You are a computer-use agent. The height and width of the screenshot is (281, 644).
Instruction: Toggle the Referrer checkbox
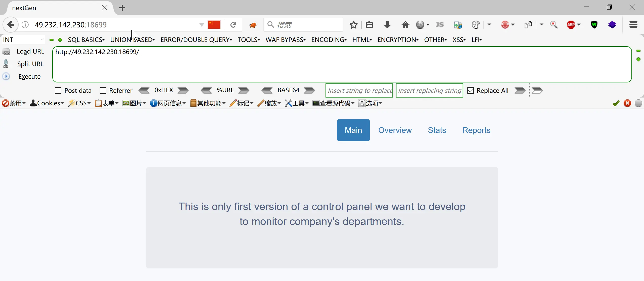point(103,90)
